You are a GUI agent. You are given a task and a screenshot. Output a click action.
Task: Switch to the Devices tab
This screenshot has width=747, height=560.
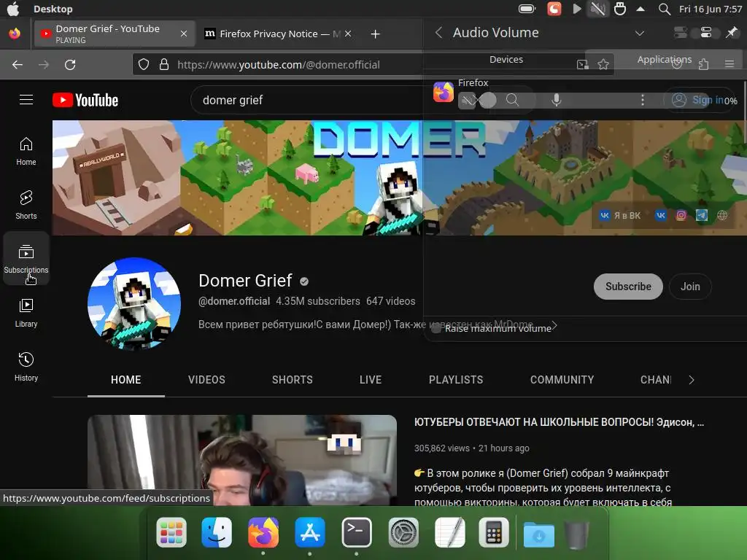pyautogui.click(x=506, y=60)
